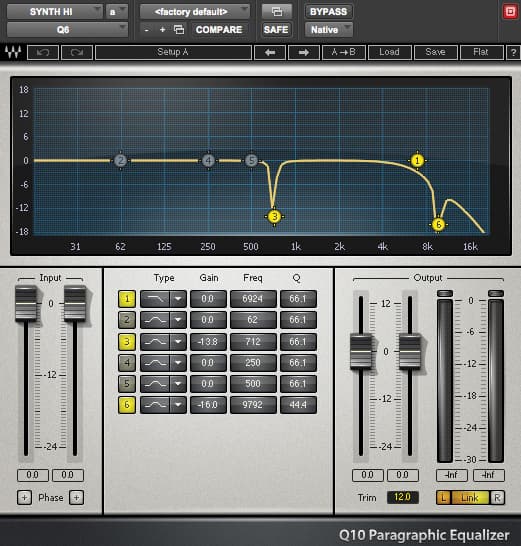Click the copy preset icon beside COMPARE
Screen dimensions: 521x546
click(179, 30)
